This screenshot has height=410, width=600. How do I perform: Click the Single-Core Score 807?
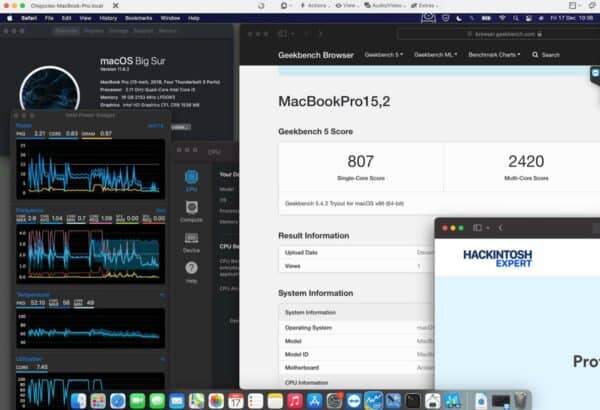(x=361, y=161)
